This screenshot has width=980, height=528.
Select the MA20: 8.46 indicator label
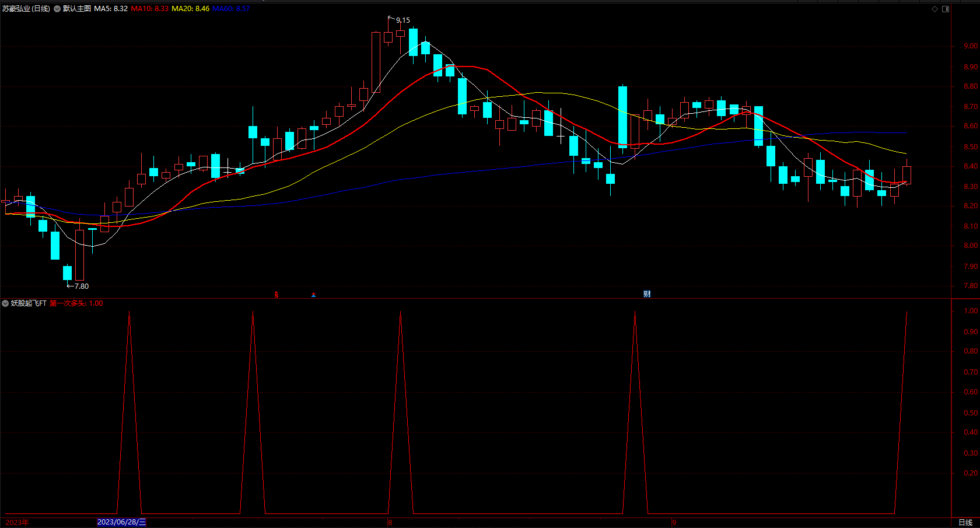click(191, 9)
